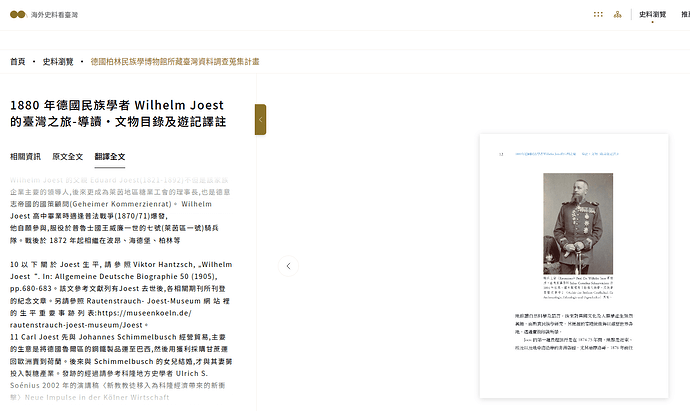Open the sitemap hierarchy icon in header
The image size is (690, 411).
click(x=618, y=15)
